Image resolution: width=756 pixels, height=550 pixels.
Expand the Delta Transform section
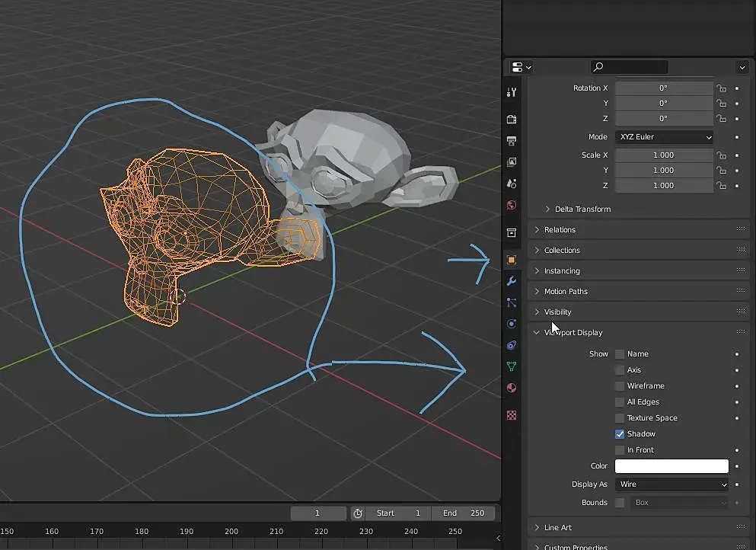(x=582, y=209)
